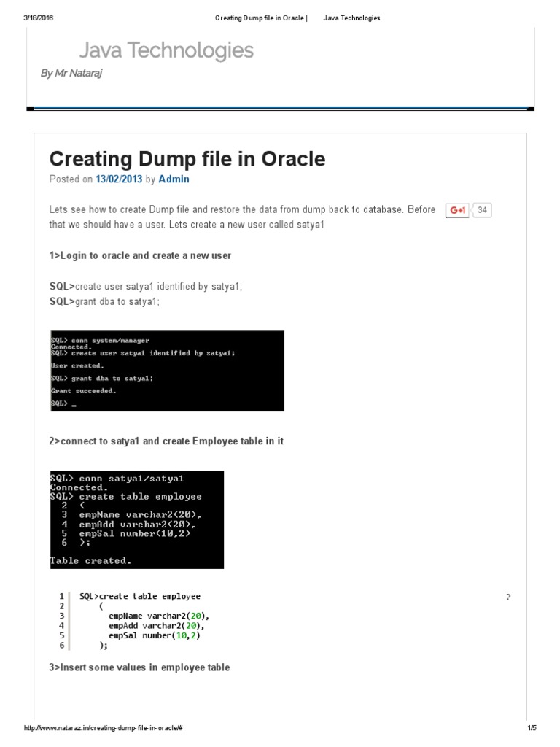
Task: Click the '3>Insert some values in employee table' heading
Action: click(139, 667)
